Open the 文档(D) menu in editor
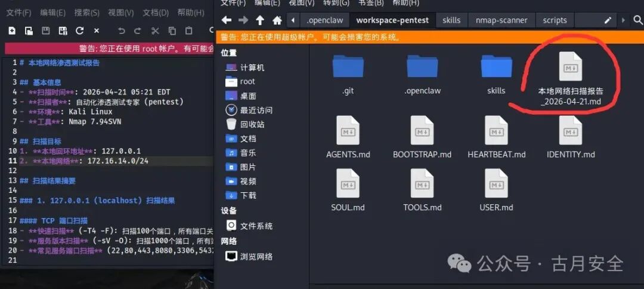 (x=156, y=13)
